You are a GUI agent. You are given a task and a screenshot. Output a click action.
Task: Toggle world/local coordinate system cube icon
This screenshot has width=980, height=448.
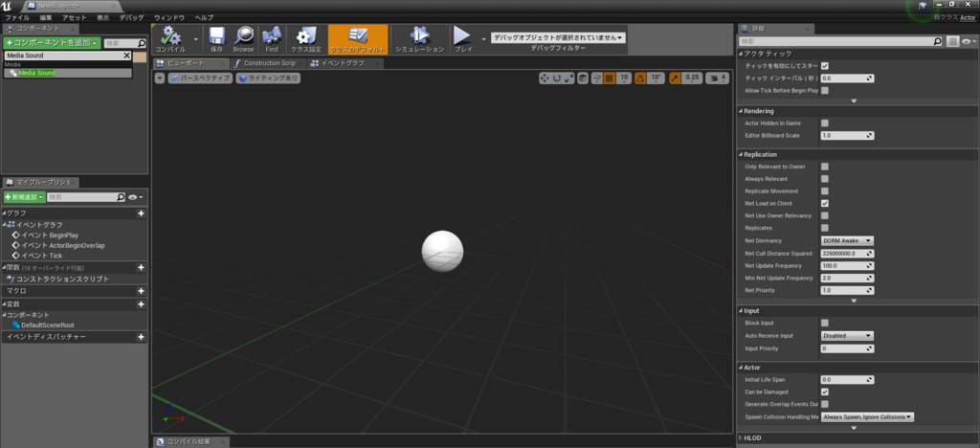(583, 78)
